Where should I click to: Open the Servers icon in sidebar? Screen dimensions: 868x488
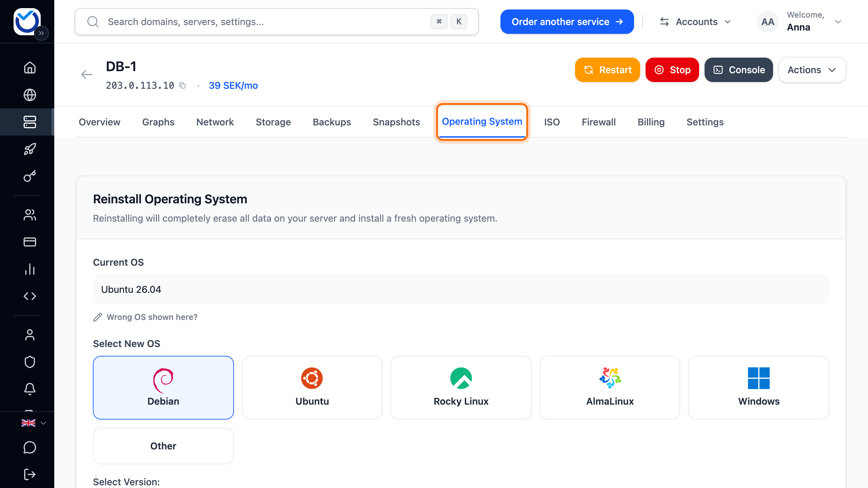coord(30,122)
